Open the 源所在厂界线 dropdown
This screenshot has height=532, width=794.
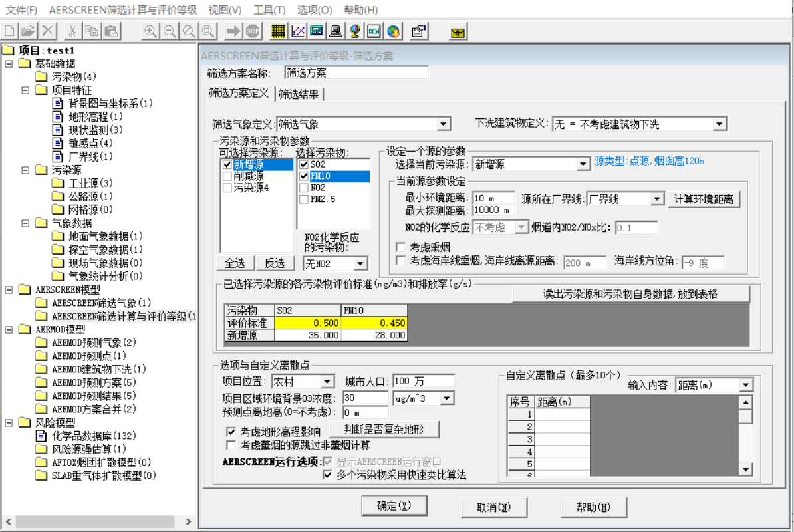click(x=657, y=199)
